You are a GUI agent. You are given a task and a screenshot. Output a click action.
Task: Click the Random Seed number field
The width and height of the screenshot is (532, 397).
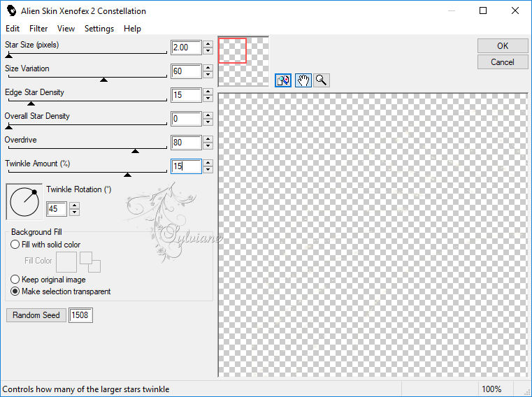[x=80, y=315]
